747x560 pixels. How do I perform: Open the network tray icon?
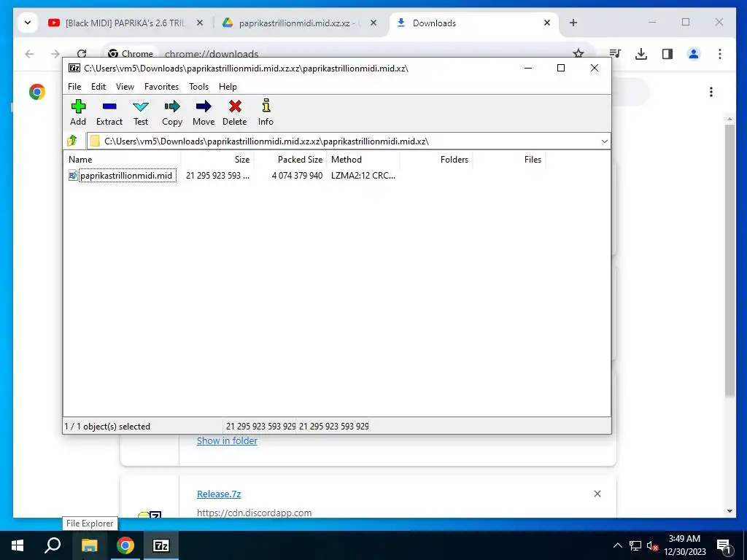(x=635, y=545)
